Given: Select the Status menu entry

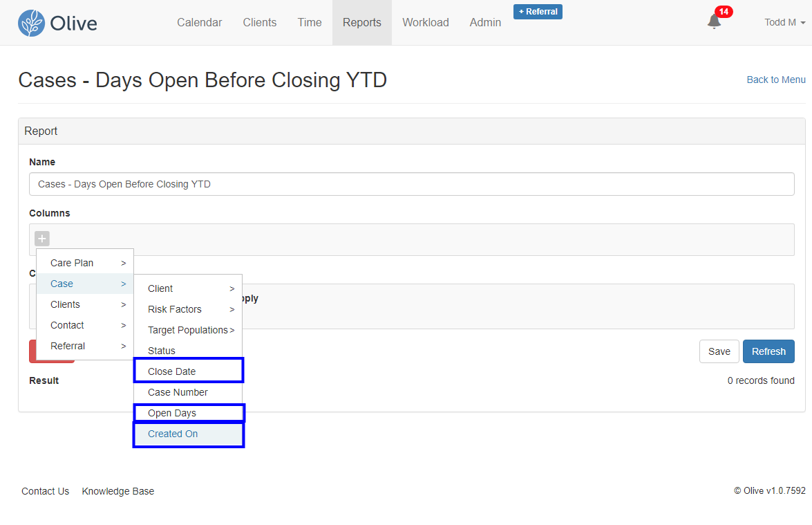Looking at the screenshot, I should point(188,350).
